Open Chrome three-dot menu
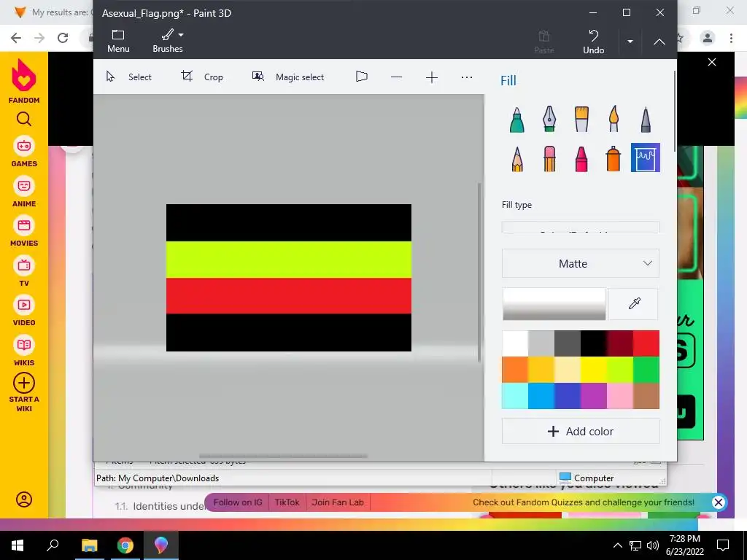 coord(731,38)
